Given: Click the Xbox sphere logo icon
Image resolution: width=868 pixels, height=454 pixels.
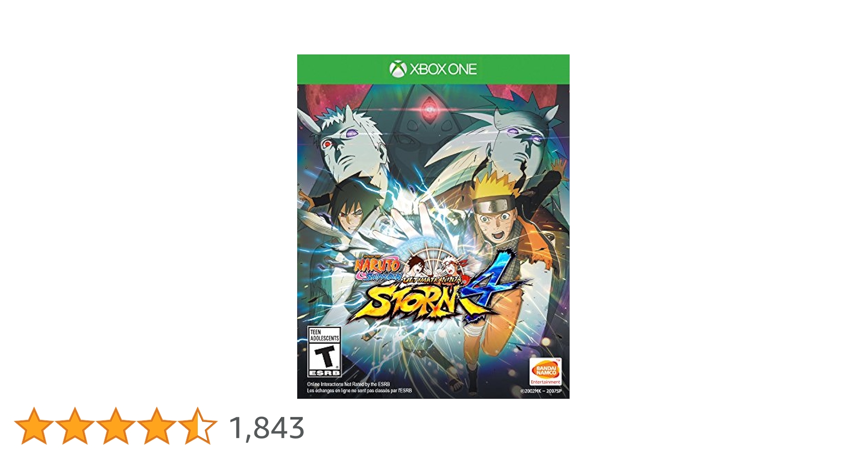Looking at the screenshot, I should pos(398,69).
